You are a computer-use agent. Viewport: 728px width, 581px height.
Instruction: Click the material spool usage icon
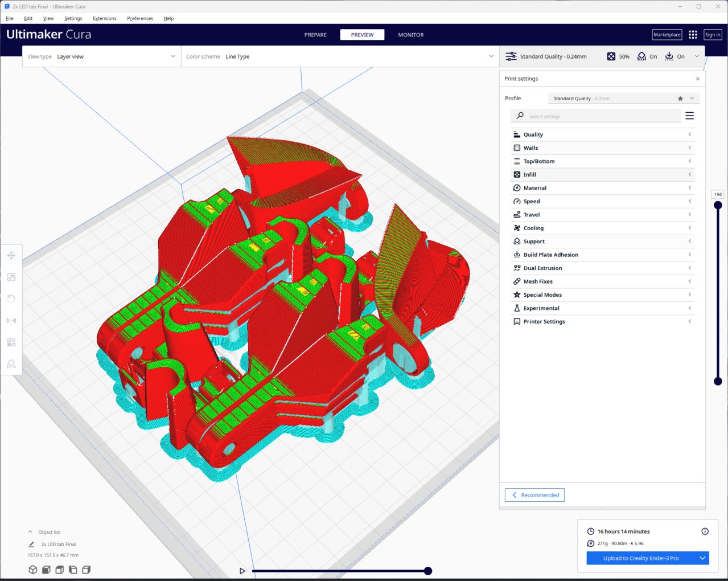point(590,543)
